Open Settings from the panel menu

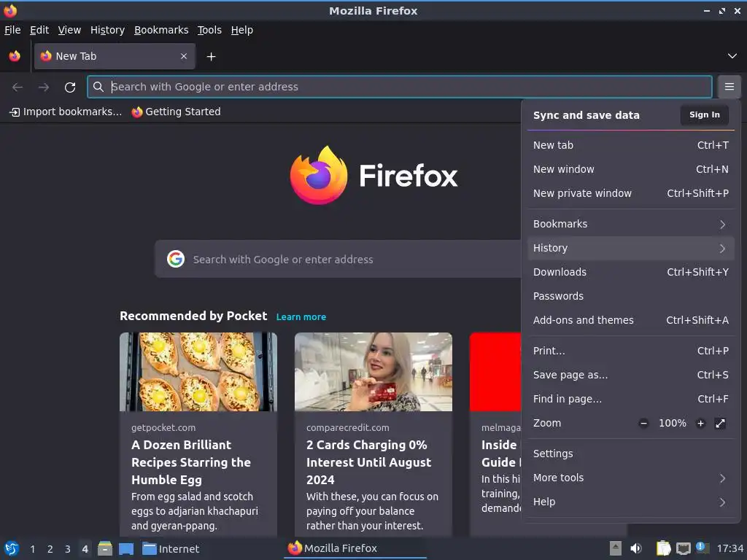click(631, 454)
